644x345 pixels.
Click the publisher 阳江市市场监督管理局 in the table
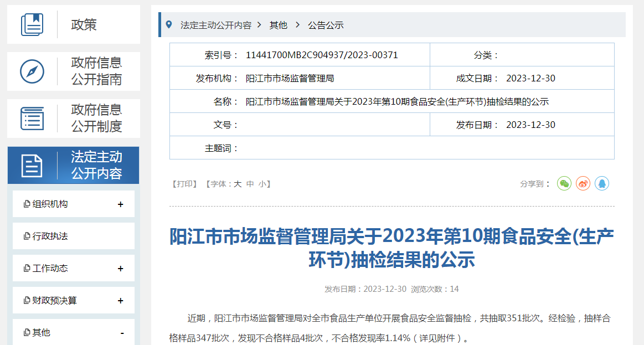[290, 79]
